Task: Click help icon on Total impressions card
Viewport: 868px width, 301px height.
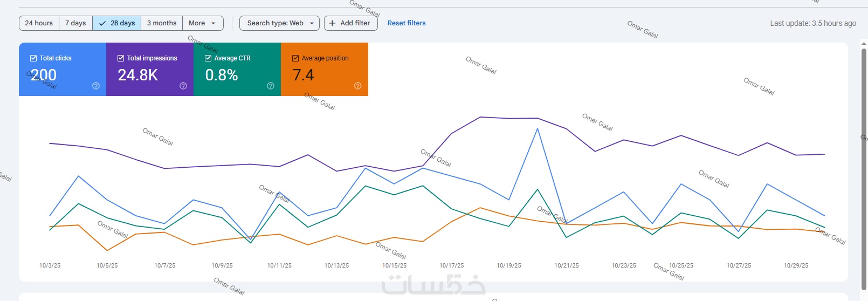Action: click(x=183, y=86)
